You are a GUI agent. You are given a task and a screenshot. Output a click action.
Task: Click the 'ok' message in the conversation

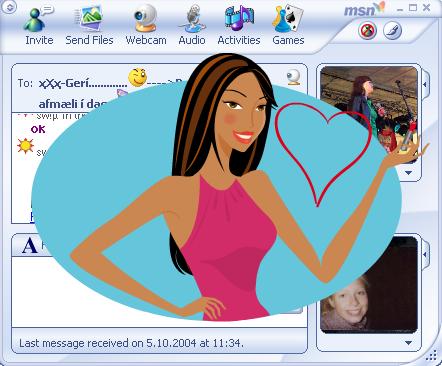point(38,129)
